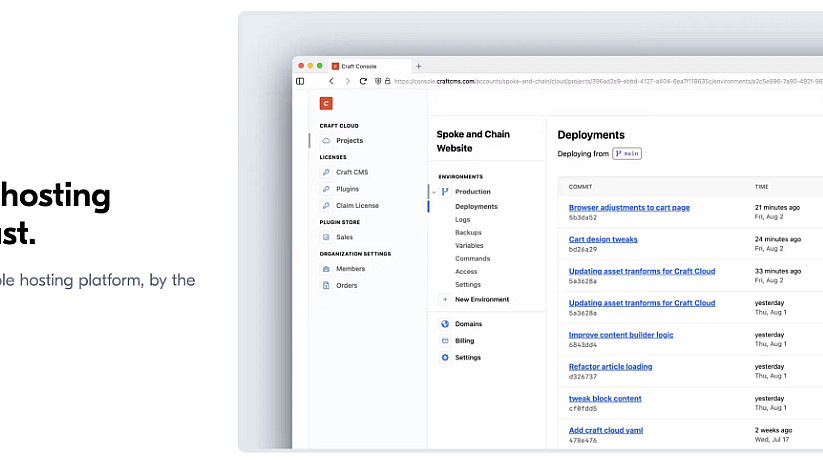Open Updating asset tranforms commit 33 minutes ago
Screen dimensions: 823x463
coord(642,271)
